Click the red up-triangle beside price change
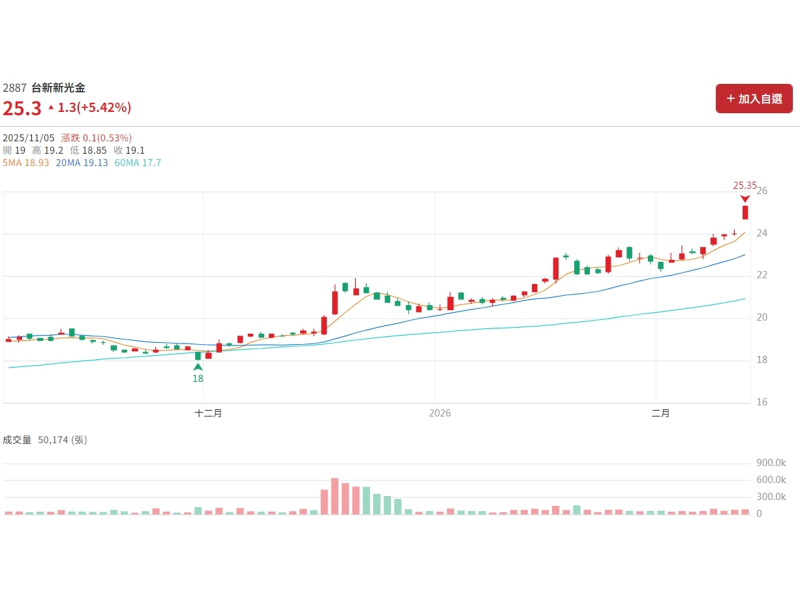800x600 pixels. (51, 107)
